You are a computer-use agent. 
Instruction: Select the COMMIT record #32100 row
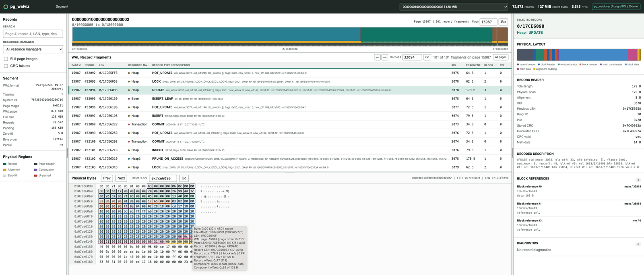click(x=290, y=142)
